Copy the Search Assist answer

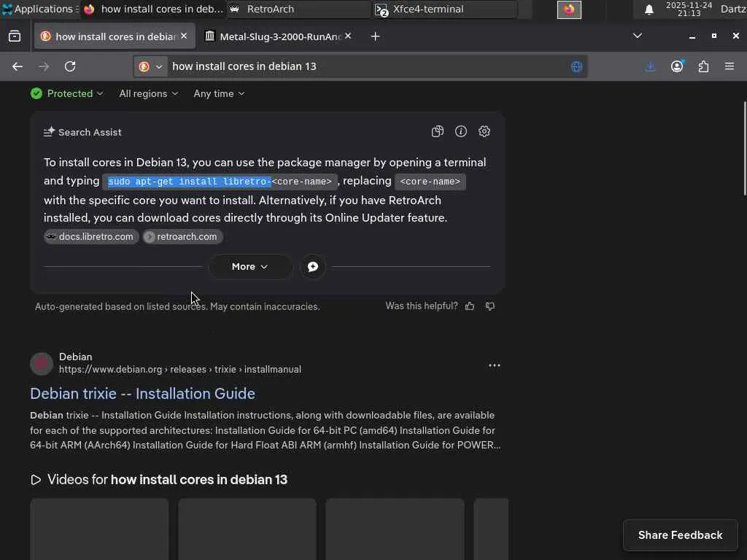(x=438, y=131)
